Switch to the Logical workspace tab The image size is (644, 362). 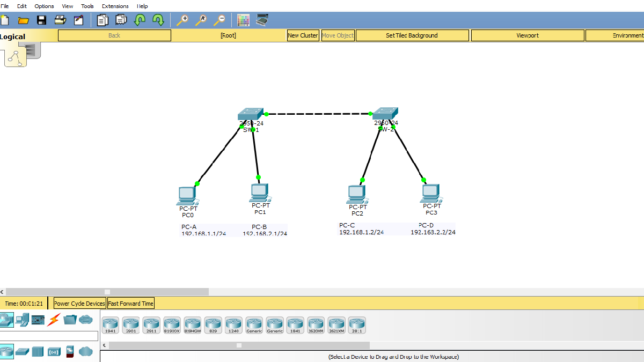tap(13, 36)
